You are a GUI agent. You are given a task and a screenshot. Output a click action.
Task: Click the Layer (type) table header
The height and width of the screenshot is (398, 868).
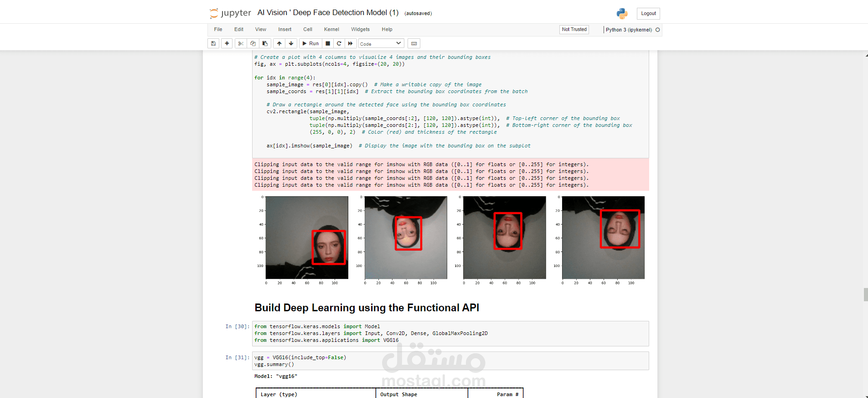[279, 394]
